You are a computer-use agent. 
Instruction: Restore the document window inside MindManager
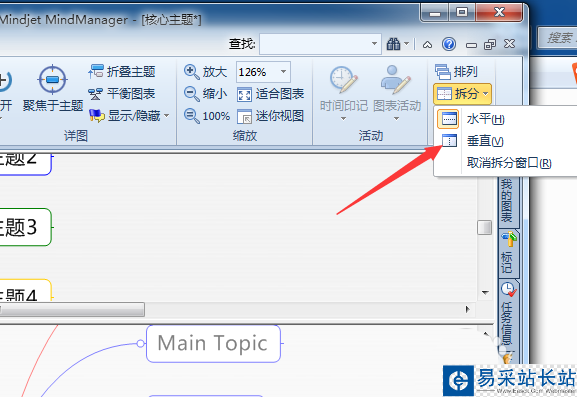click(x=490, y=45)
